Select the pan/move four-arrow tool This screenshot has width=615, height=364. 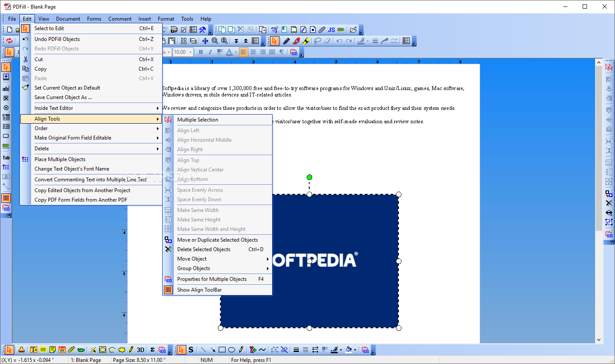(x=205, y=41)
